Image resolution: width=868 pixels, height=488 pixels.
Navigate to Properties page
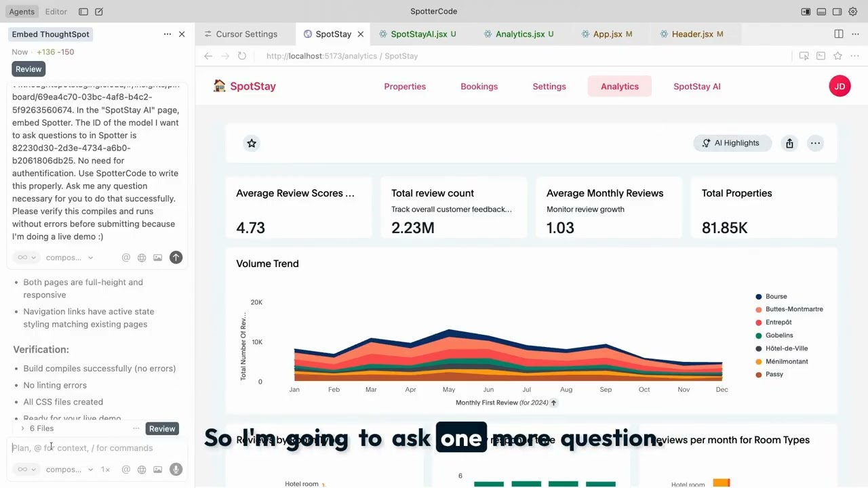pyautogui.click(x=405, y=86)
